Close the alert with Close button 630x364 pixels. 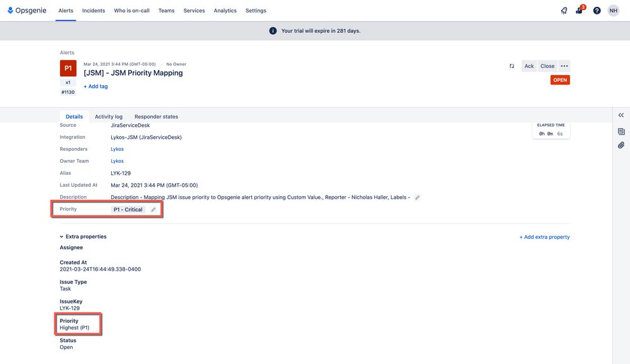point(548,66)
